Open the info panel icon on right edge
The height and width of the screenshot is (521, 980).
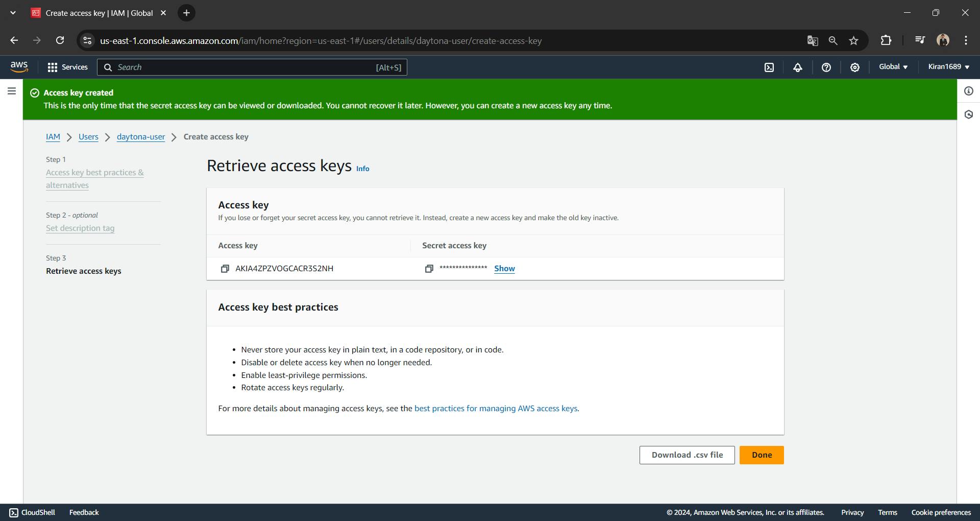(969, 91)
